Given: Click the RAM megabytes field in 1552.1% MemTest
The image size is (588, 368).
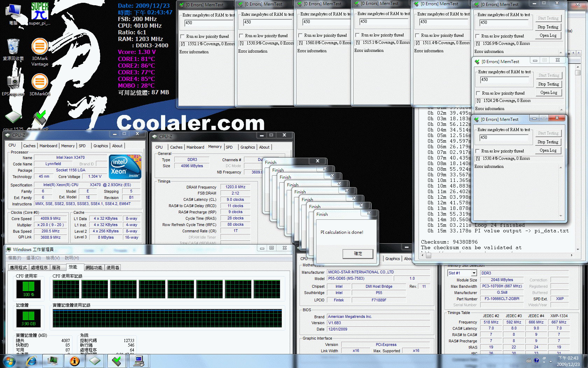Looking at the screenshot, I should 209,23.
